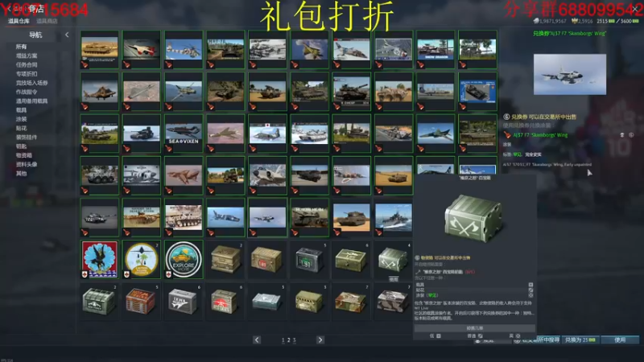644x362 pixels.
Task: Open the EXPLORE MORE decal item
Action: [184, 259]
